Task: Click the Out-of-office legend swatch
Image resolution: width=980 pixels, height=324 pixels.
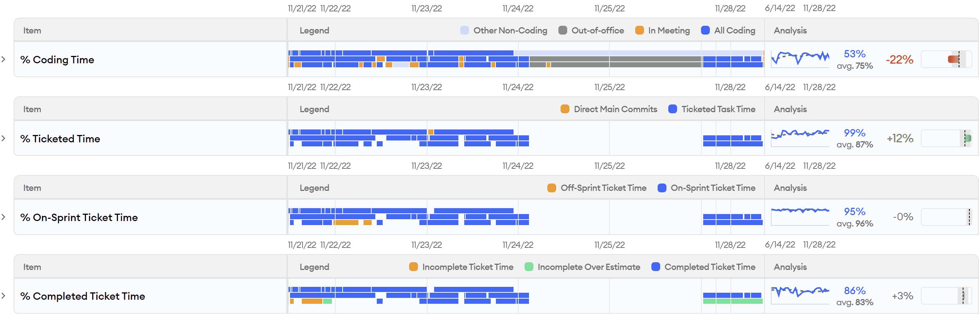Action: [563, 31]
